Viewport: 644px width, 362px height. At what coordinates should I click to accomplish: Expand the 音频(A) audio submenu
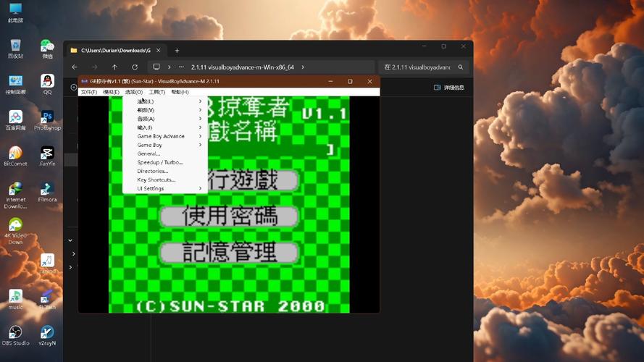pyautogui.click(x=165, y=119)
